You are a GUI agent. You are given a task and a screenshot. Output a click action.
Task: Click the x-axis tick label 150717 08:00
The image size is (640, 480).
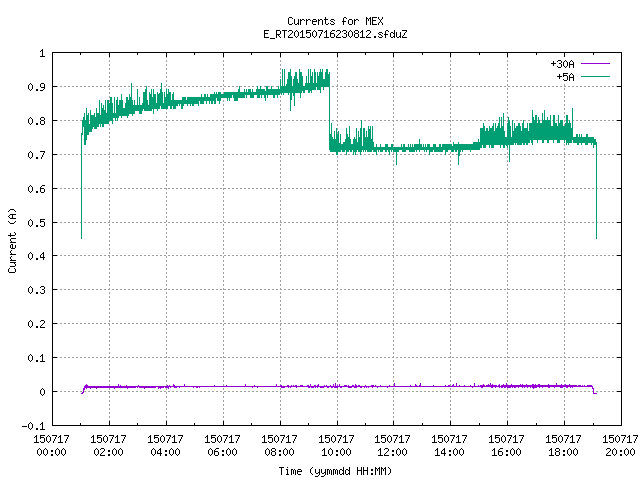(280, 446)
